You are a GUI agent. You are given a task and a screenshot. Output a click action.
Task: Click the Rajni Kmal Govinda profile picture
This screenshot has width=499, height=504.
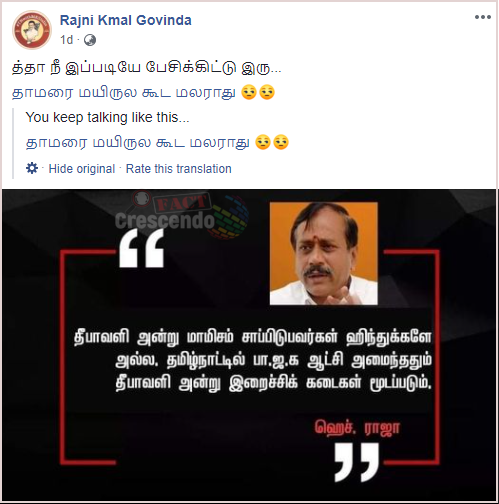click(x=32, y=30)
